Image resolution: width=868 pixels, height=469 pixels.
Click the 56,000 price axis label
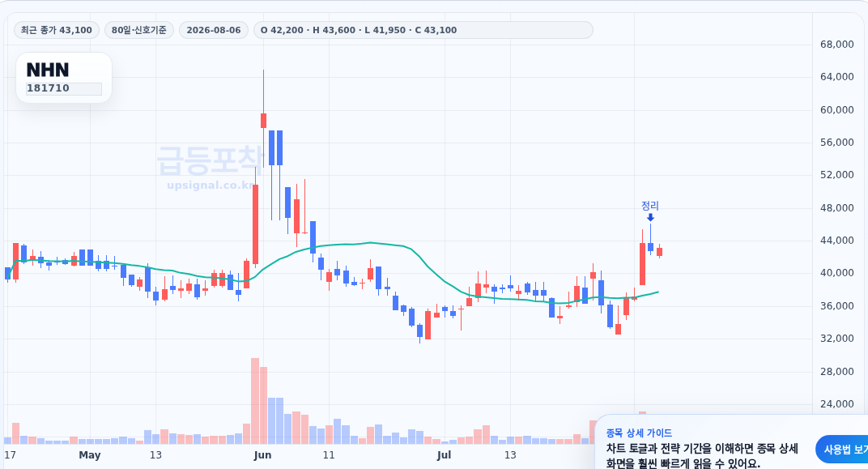click(837, 143)
